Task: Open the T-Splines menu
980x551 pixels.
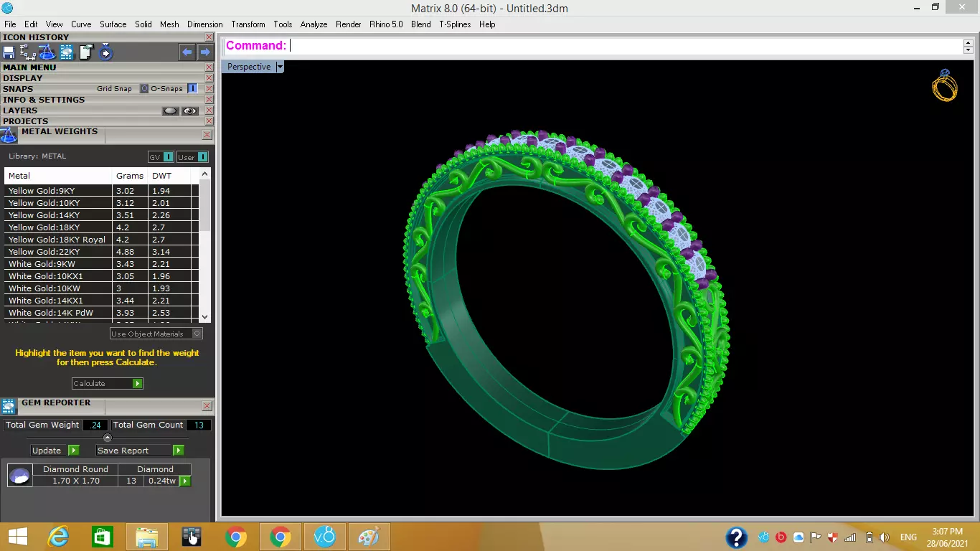Action: click(x=455, y=24)
